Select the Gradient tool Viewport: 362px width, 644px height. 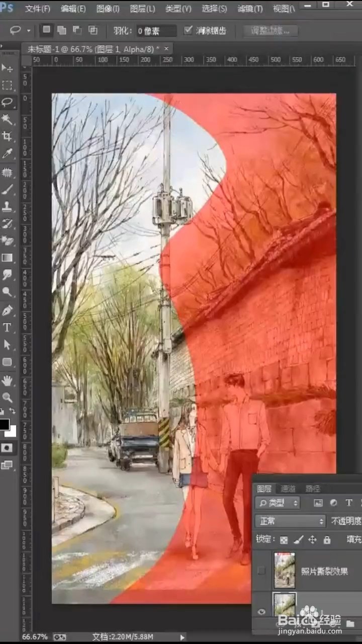7,258
